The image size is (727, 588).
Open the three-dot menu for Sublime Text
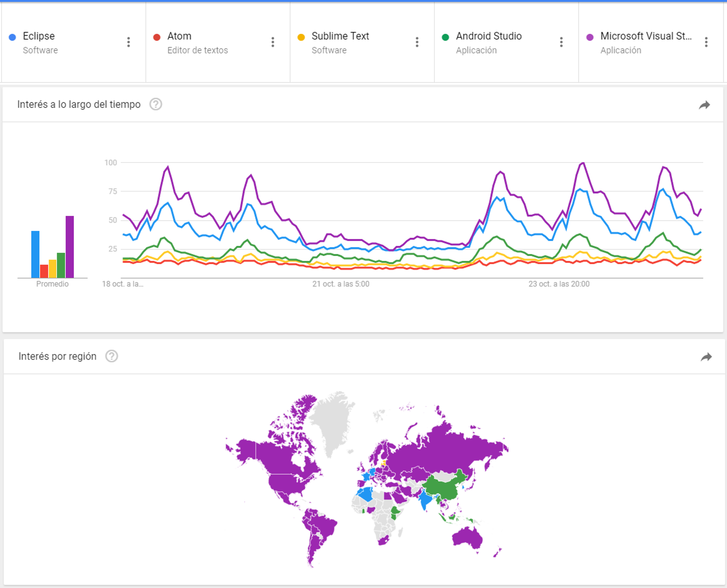(417, 42)
